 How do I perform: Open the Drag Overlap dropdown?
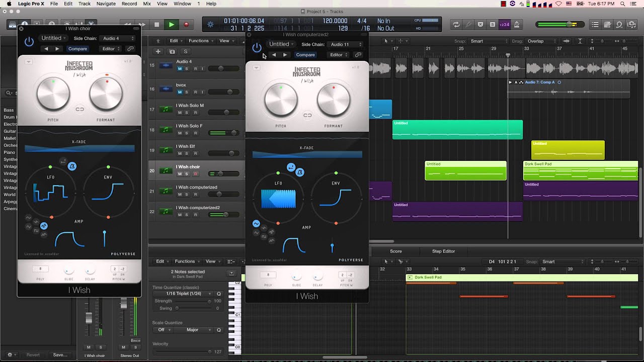point(541,41)
